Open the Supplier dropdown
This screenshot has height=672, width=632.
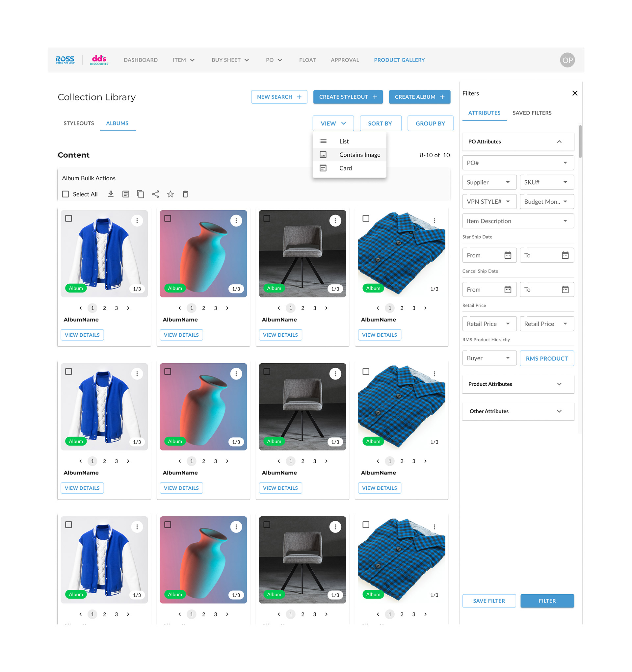click(489, 182)
